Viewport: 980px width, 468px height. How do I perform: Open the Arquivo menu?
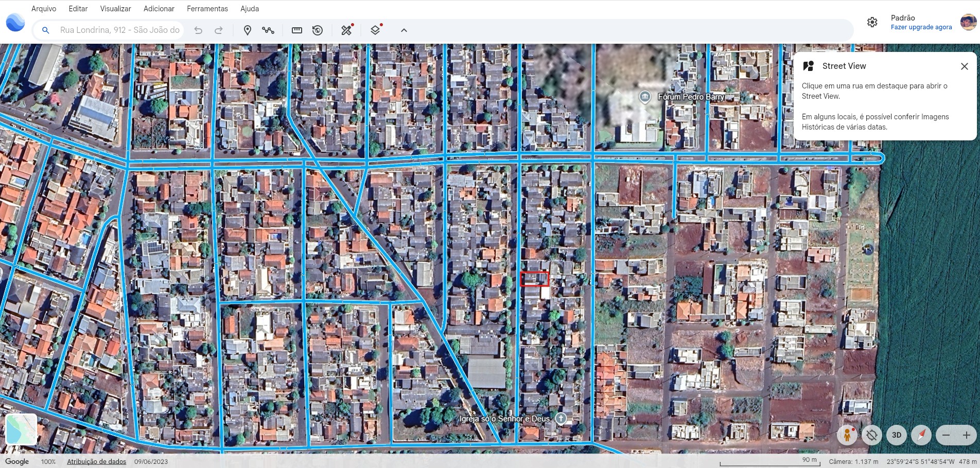pos(44,9)
